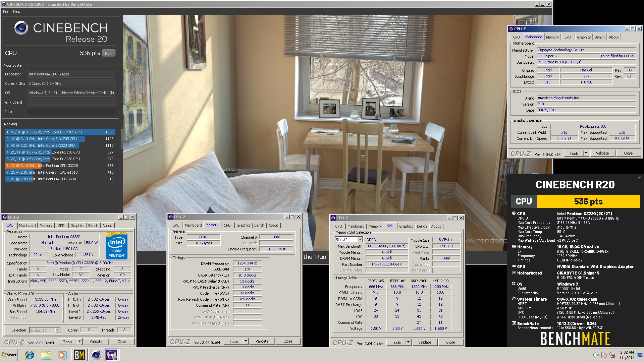
Task: Click mainboard Model value G1.Sniper 5
Action: click(568, 56)
